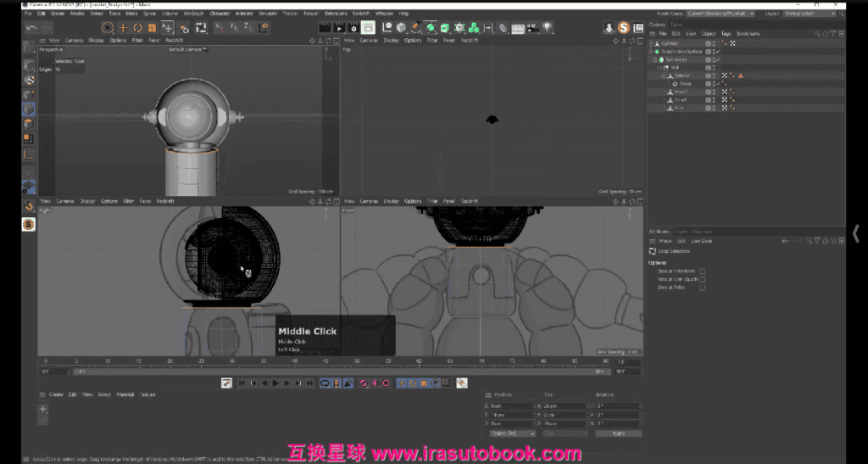868x464 pixels.
Task: Open Object (Rel) coordinate dropdown
Action: coord(512,433)
